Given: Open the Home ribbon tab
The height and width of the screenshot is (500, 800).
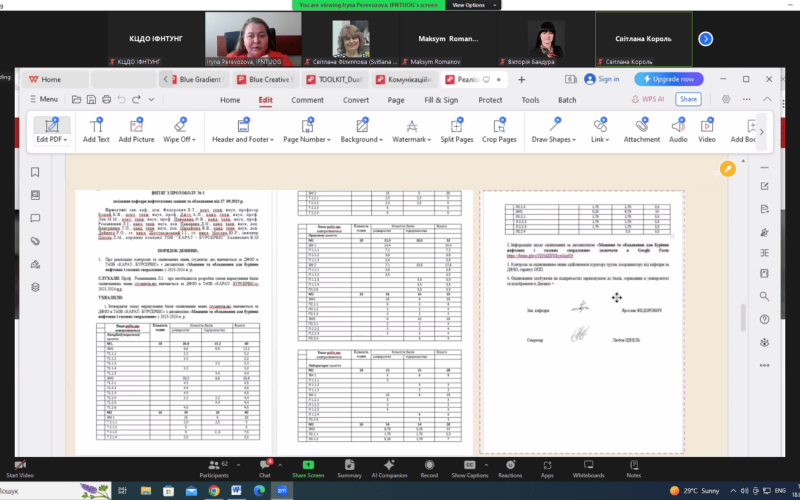Looking at the screenshot, I should (230, 100).
